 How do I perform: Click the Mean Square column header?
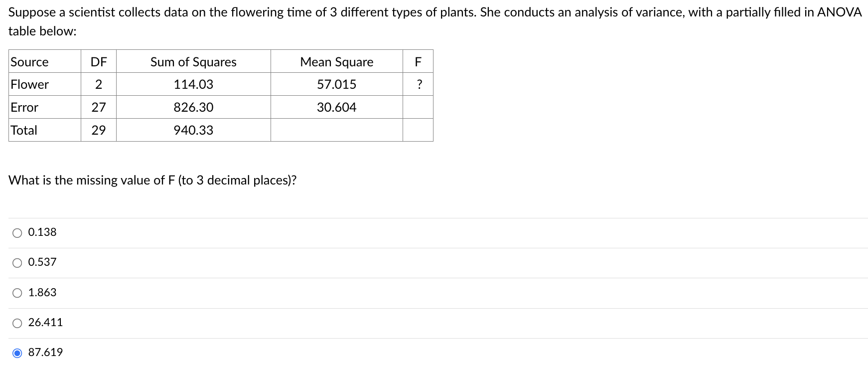point(336,61)
